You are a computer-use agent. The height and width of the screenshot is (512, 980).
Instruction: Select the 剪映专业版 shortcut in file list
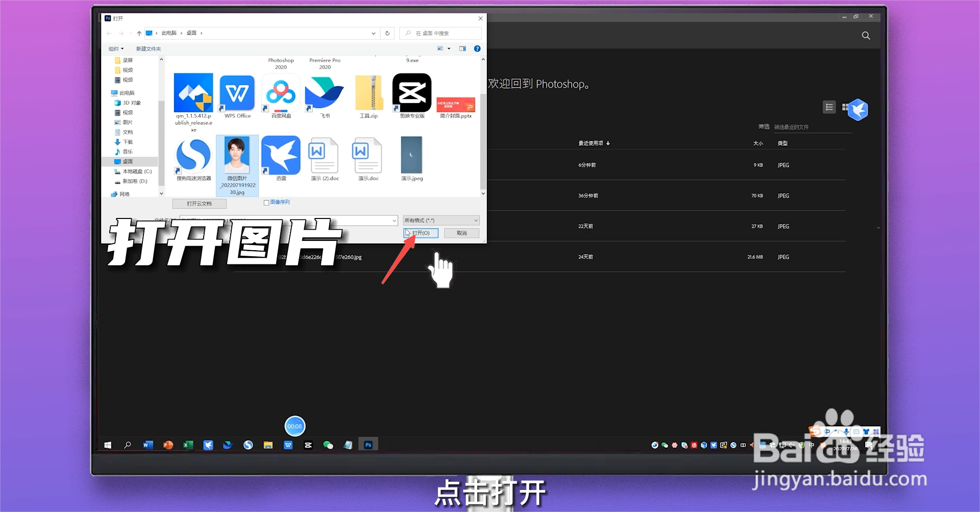coord(412,97)
